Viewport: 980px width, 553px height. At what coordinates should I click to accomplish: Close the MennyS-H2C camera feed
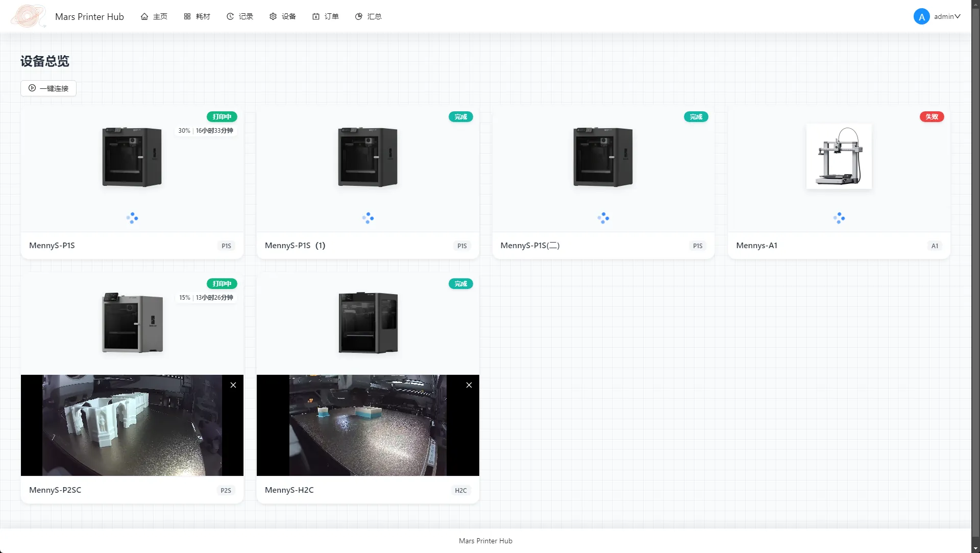469,385
